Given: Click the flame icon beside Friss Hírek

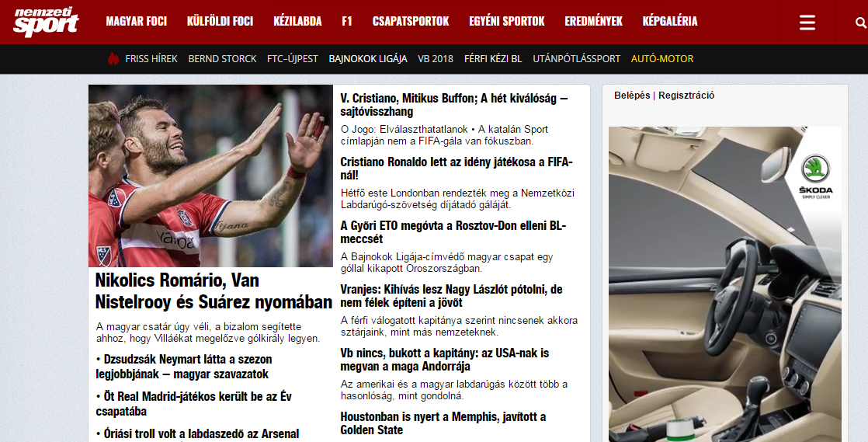Looking at the screenshot, I should point(113,58).
